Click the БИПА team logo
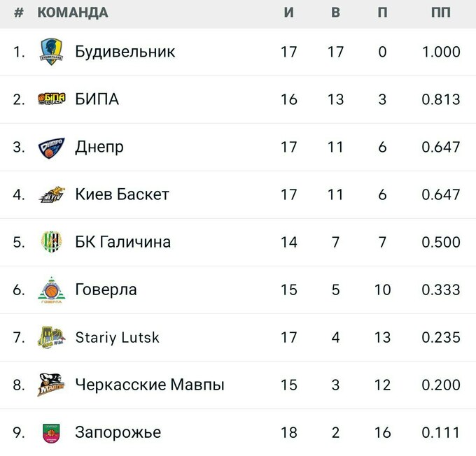This screenshot has height=456, width=476. (52, 99)
